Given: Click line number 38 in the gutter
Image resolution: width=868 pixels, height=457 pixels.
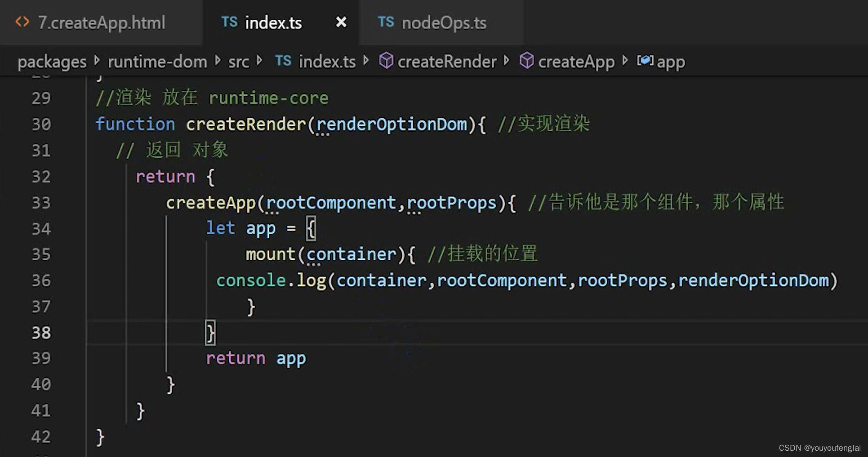Looking at the screenshot, I should click(x=41, y=333).
